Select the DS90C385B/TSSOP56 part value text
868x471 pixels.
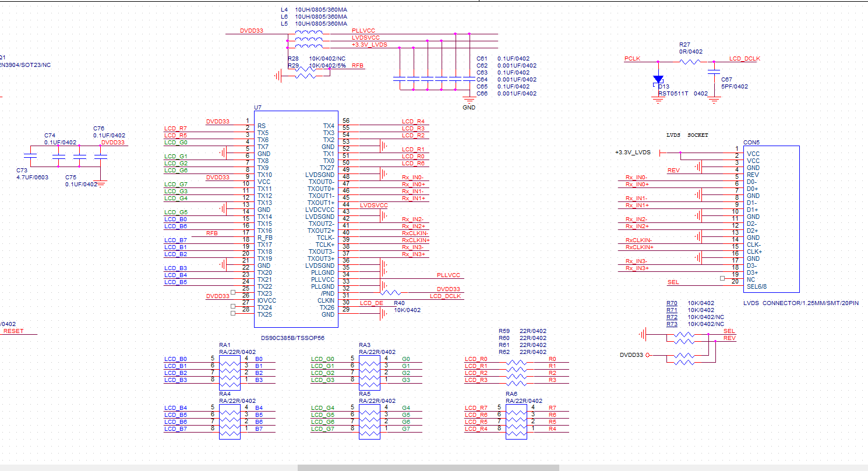tap(294, 338)
